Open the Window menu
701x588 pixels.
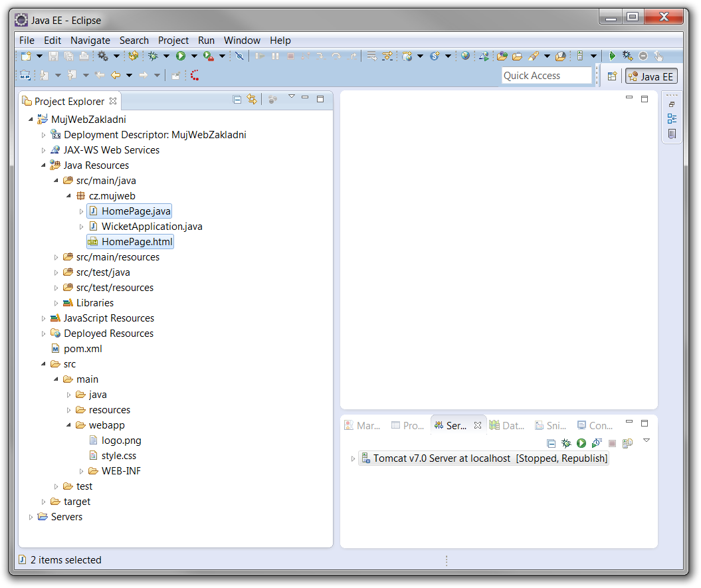click(x=242, y=41)
